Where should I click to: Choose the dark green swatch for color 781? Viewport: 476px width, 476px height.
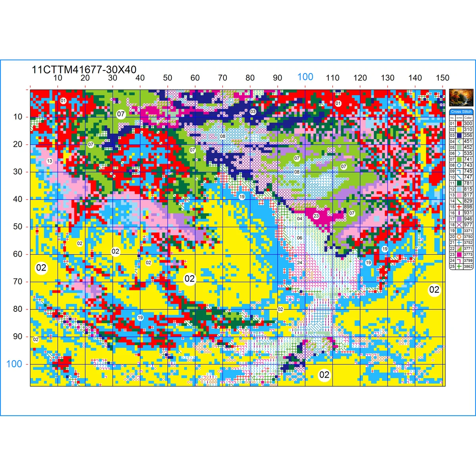[459, 183]
